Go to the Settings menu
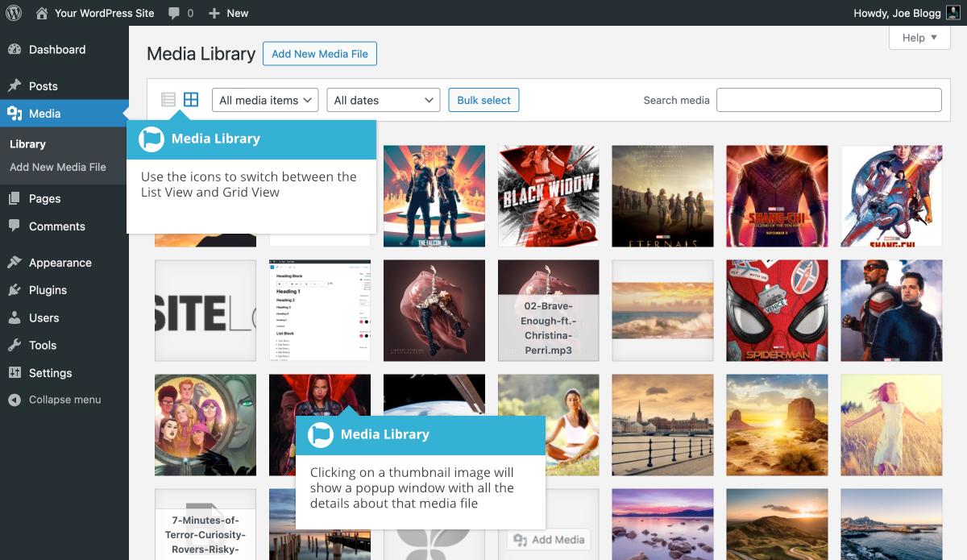967x560 pixels. 50,373
